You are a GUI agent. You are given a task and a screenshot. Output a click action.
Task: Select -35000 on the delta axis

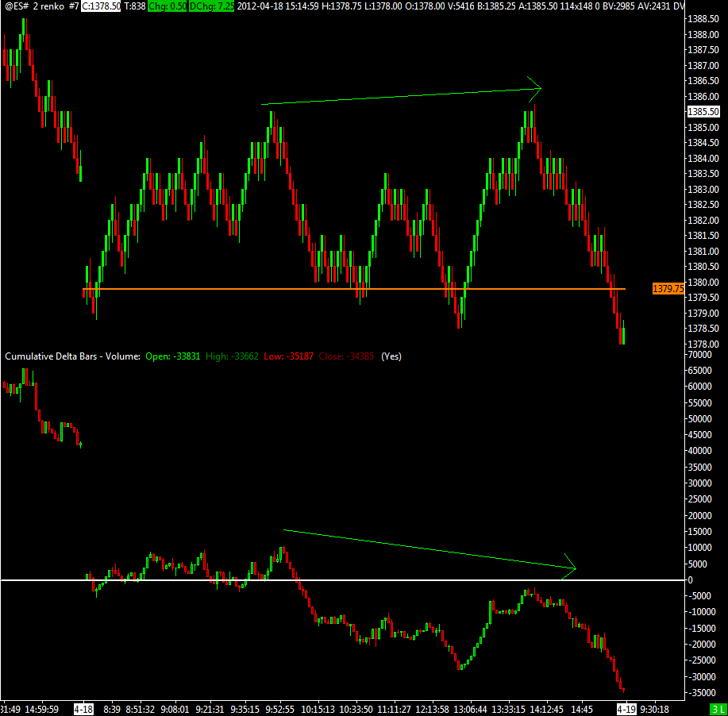click(702, 692)
